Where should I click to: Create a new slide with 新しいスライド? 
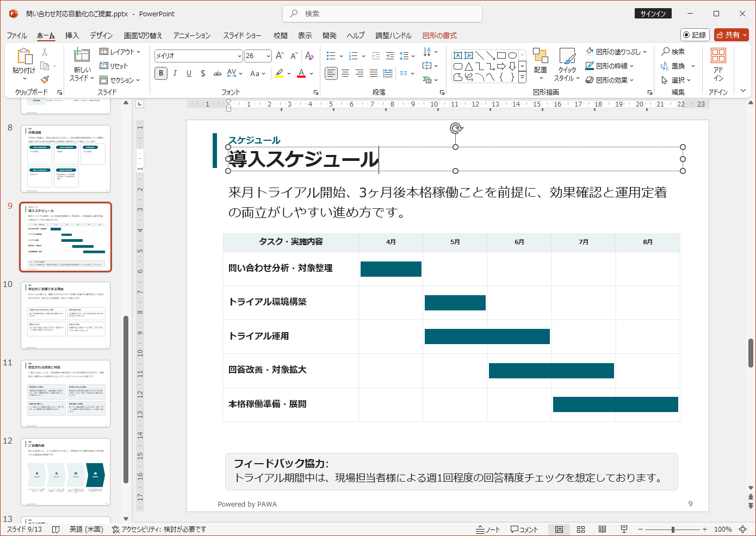pyautogui.click(x=80, y=65)
